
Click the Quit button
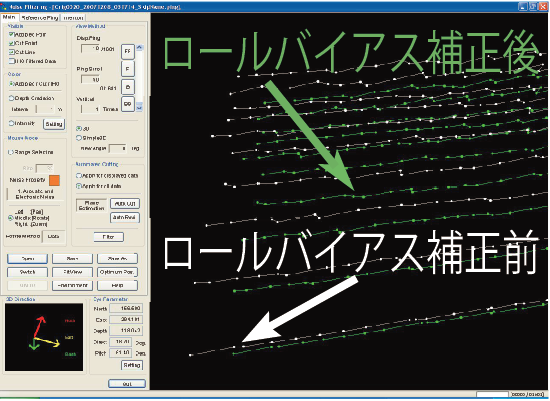pos(127,384)
